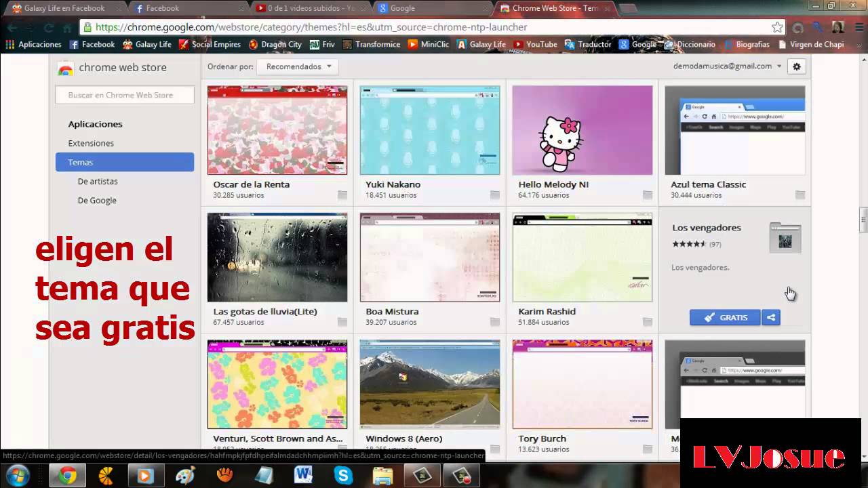The height and width of the screenshot is (488, 868).
Task: Open the Windows Start menu
Action: 18,476
